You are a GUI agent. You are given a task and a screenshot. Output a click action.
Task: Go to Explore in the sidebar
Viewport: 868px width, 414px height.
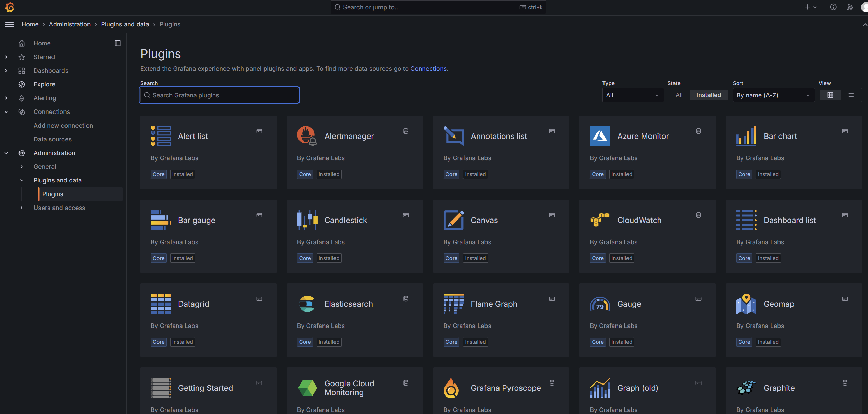pos(44,84)
